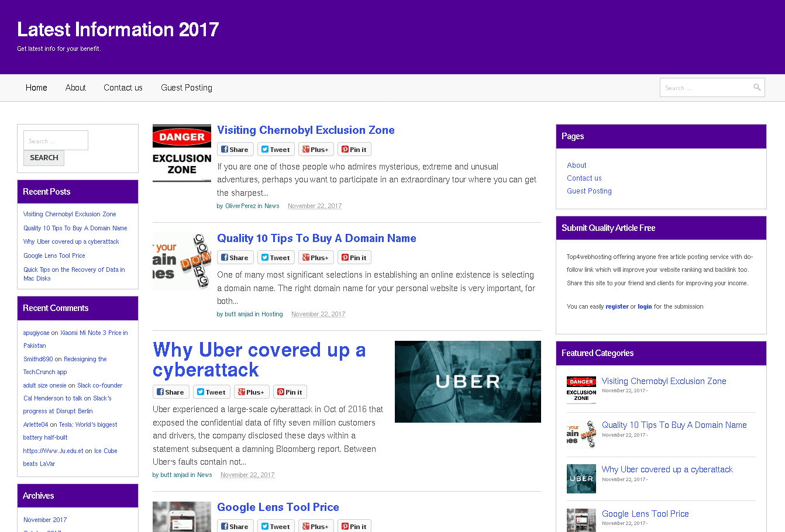The height and width of the screenshot is (532, 785).
Task: Pin the Uber cyberattack post
Action: tap(290, 392)
